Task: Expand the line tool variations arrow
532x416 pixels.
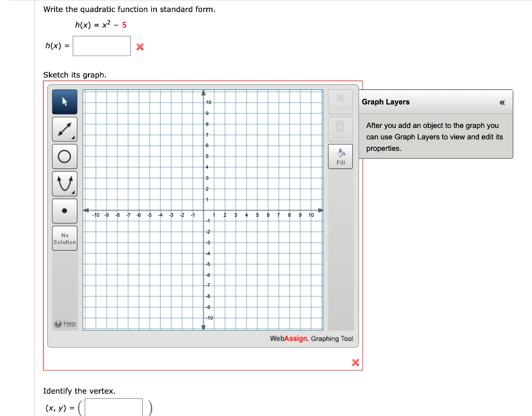Action: (x=73, y=137)
